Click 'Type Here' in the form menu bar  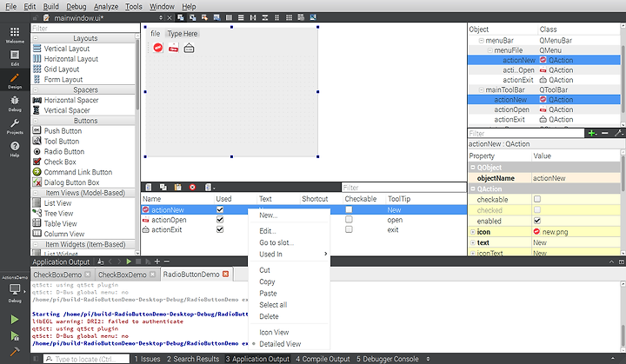pyautogui.click(x=182, y=34)
